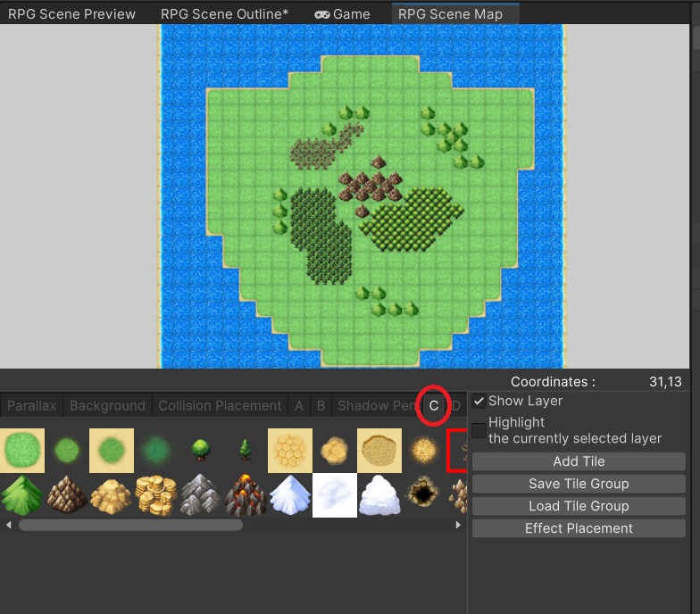This screenshot has width=700, height=614.
Task: Select the gray stone mountain tile
Action: [201, 495]
